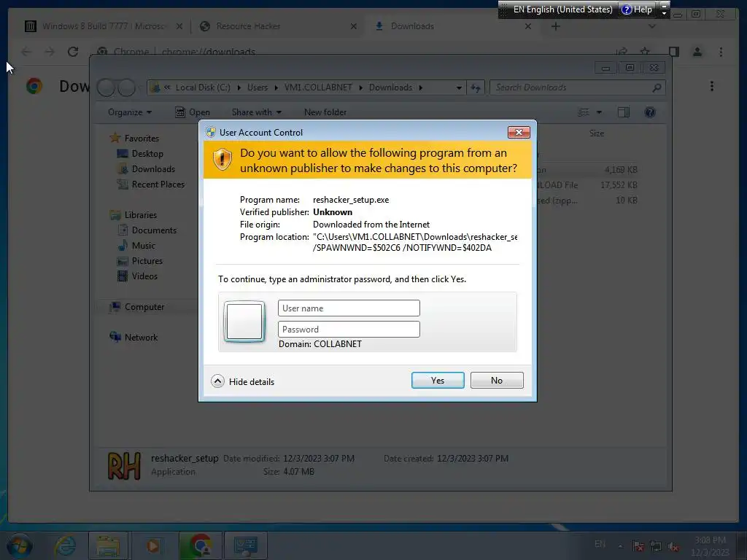Switch to Windows 8 Build 7777 Chrome tab

tap(103, 26)
